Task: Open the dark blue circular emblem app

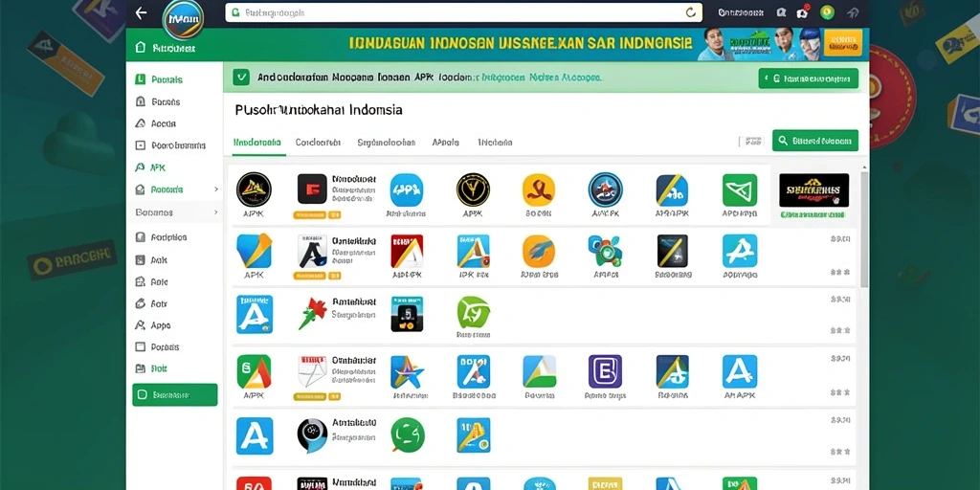Action: pos(605,190)
